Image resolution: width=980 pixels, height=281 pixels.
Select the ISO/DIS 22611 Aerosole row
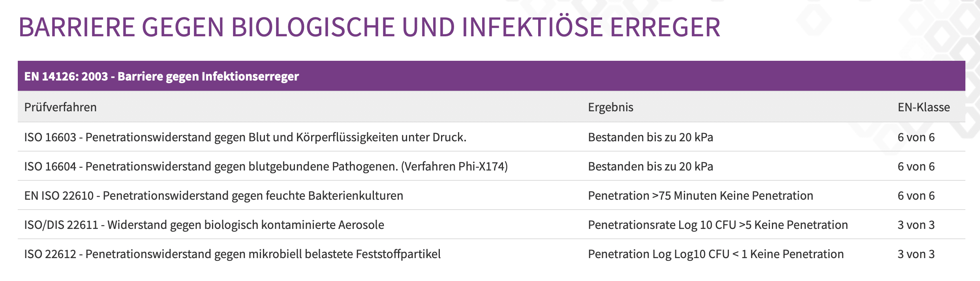(x=491, y=225)
